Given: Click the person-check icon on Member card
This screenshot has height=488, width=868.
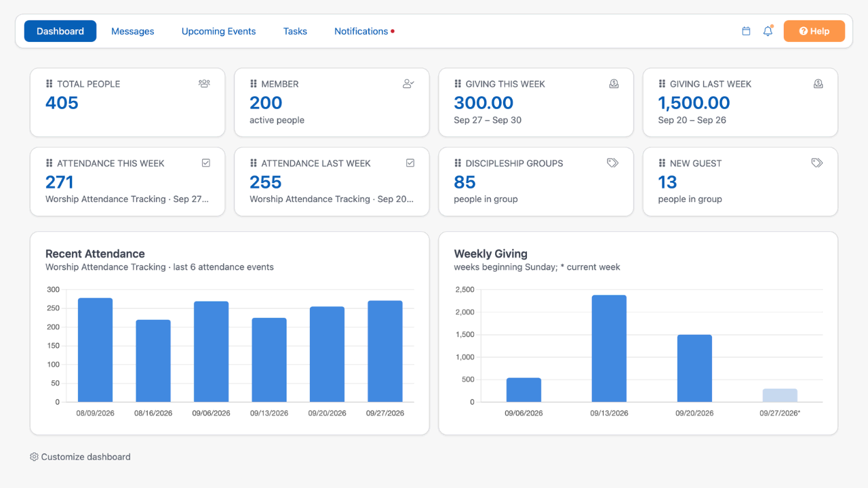Looking at the screenshot, I should pyautogui.click(x=408, y=83).
